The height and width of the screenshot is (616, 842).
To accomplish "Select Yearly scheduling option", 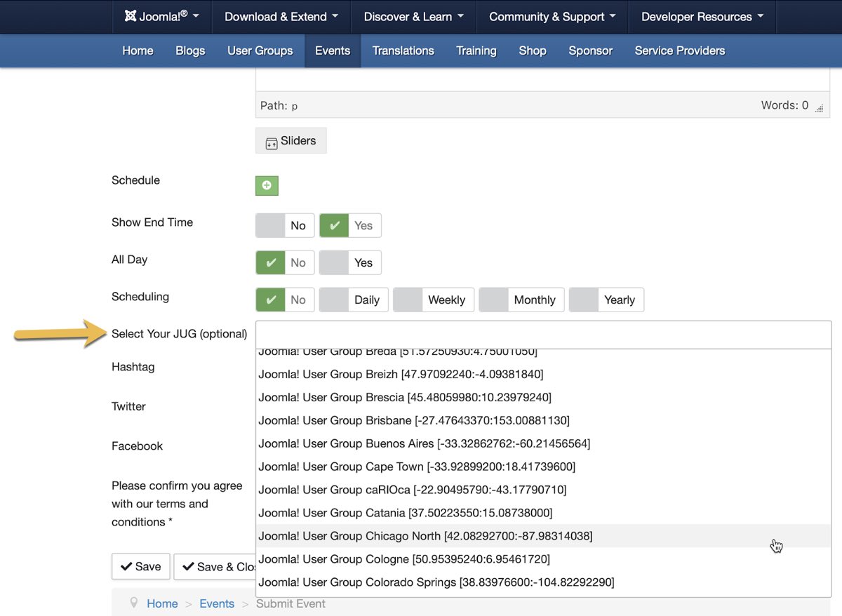I will click(606, 300).
